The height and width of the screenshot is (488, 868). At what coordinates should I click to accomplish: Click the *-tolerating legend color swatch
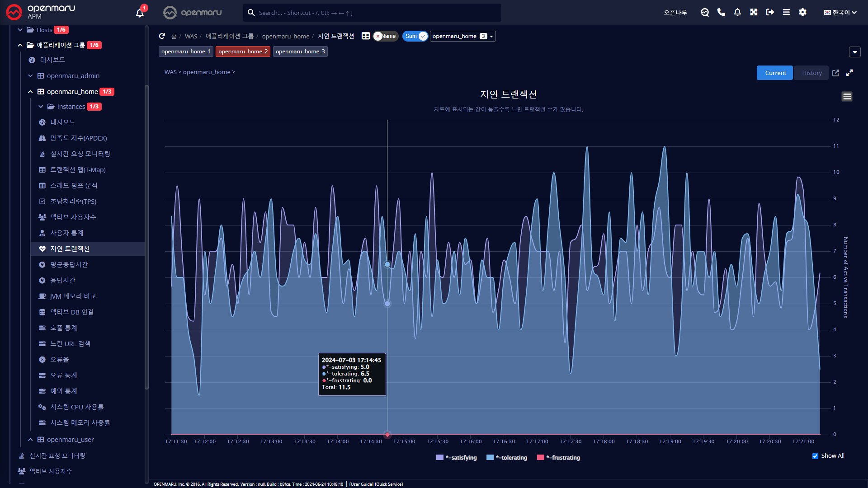[490, 458]
